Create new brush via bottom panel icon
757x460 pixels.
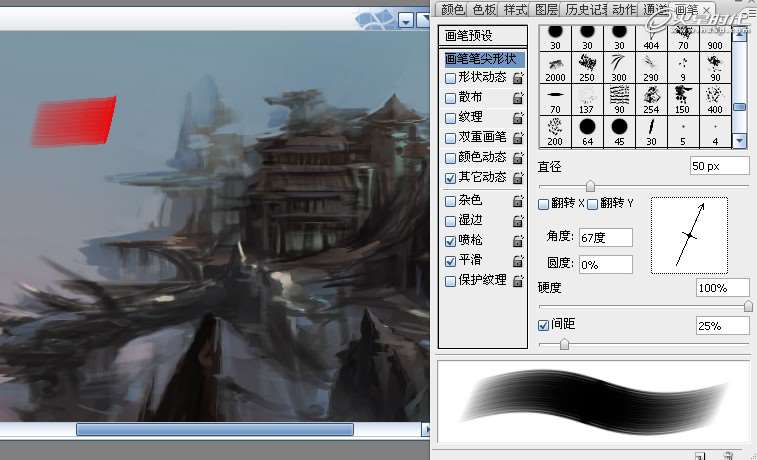pyautogui.click(x=700, y=456)
